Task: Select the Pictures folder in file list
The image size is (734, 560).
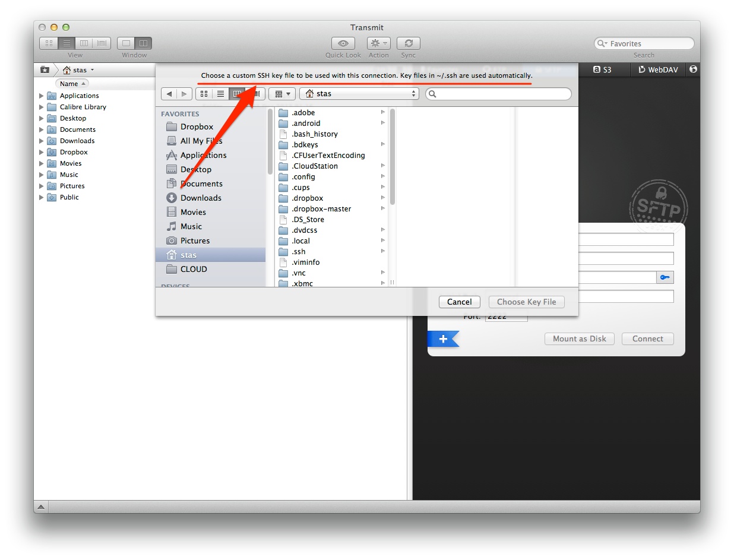Action: pos(72,186)
